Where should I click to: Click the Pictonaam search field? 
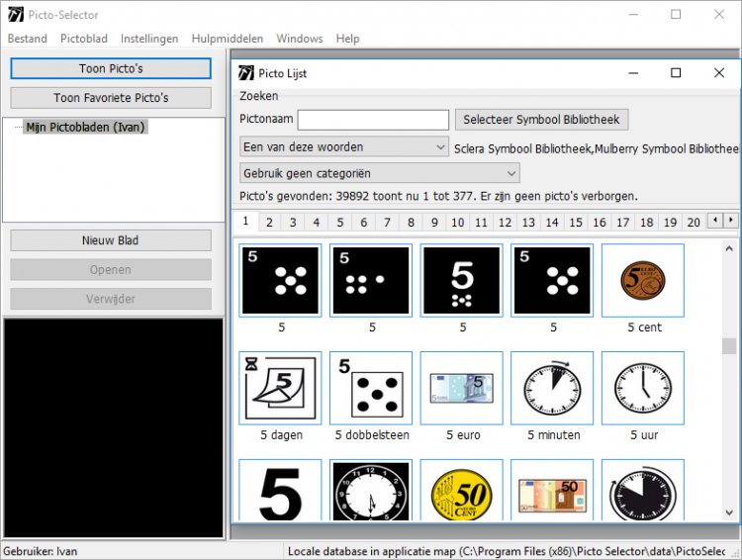point(373,120)
